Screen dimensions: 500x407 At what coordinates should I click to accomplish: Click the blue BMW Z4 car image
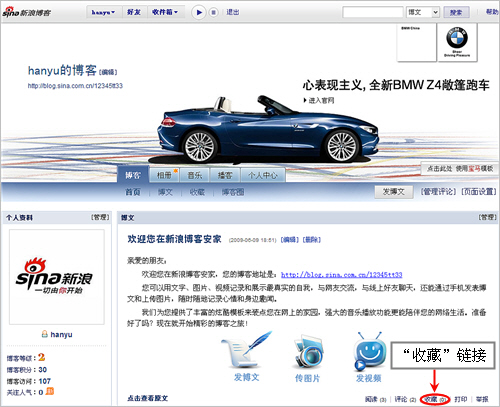point(268,129)
